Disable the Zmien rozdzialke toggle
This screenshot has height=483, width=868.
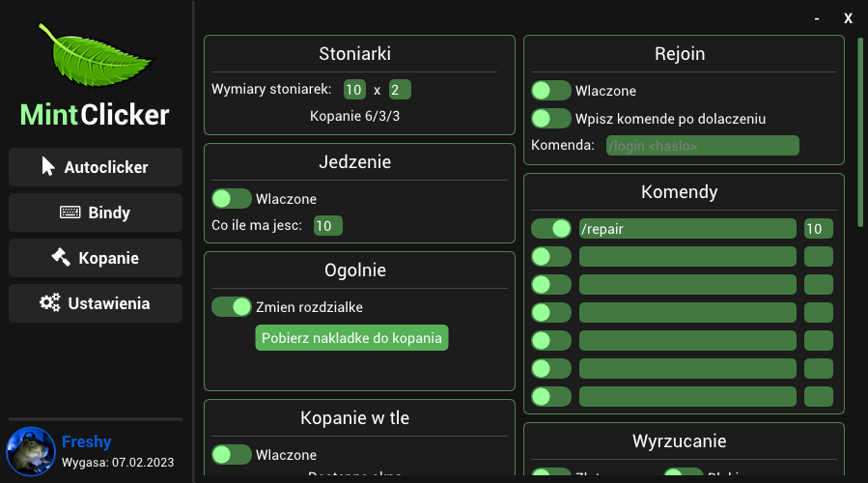coord(232,307)
